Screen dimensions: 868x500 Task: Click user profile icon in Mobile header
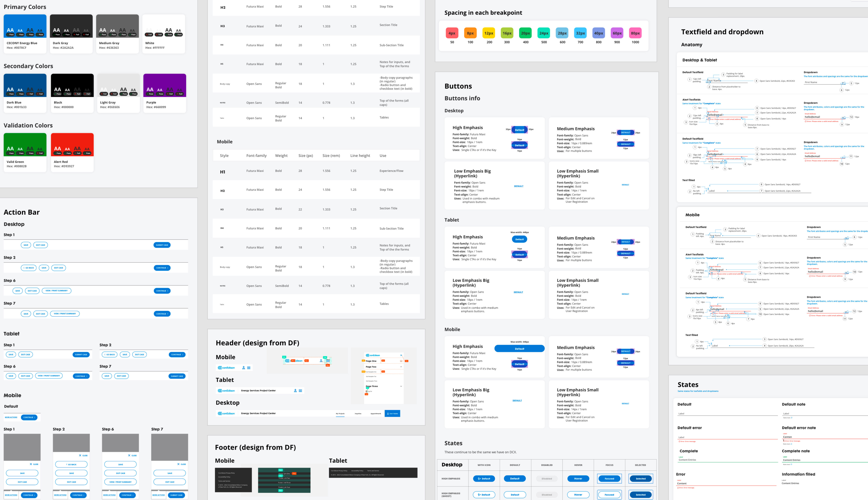[x=244, y=368]
